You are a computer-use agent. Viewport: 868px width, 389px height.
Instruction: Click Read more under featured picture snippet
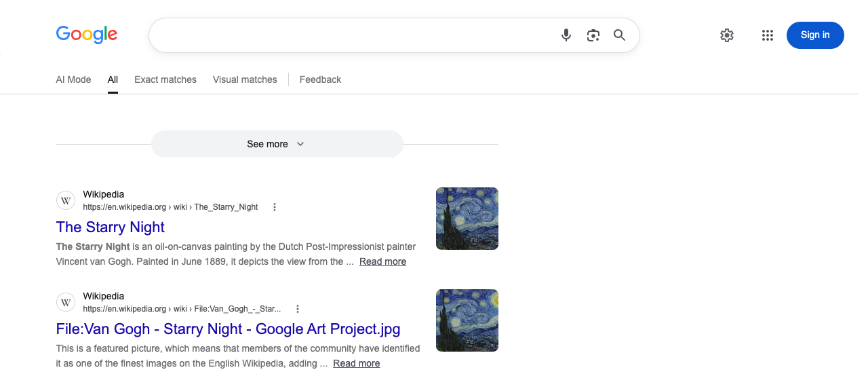click(356, 363)
